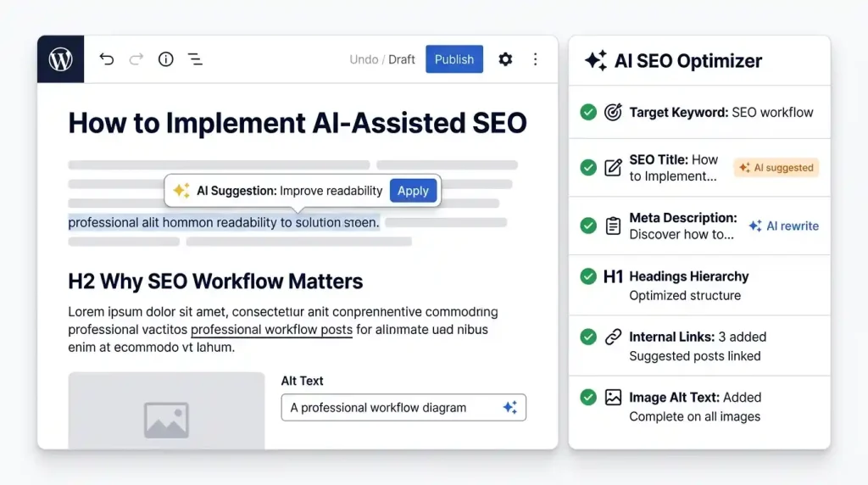
Task: Click the Publish button
Action: 454,59
